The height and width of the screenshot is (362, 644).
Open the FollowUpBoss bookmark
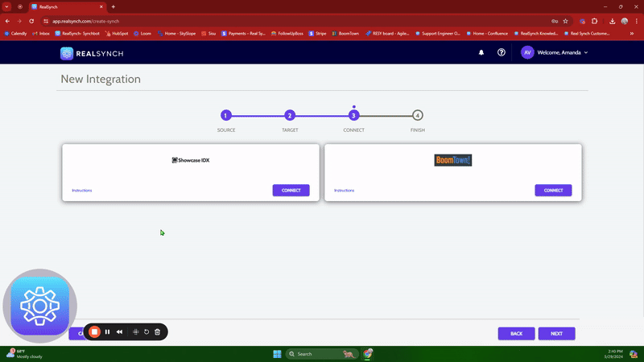pos(287,34)
